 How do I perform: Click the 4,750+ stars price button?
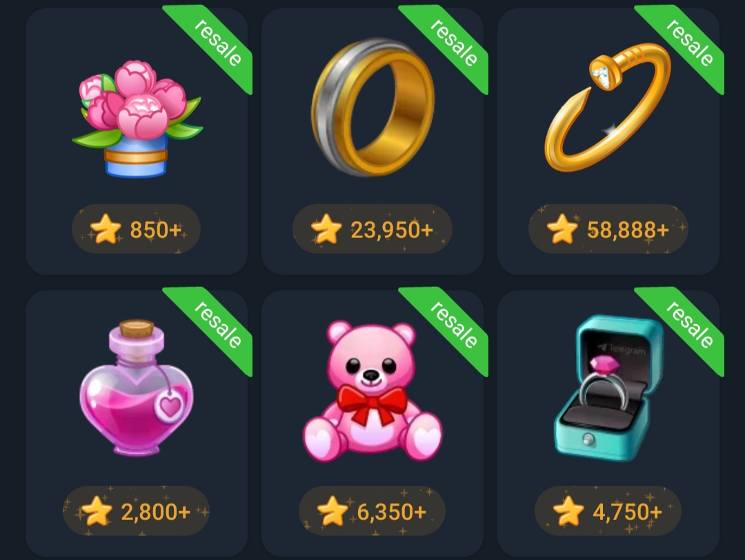click(x=608, y=511)
